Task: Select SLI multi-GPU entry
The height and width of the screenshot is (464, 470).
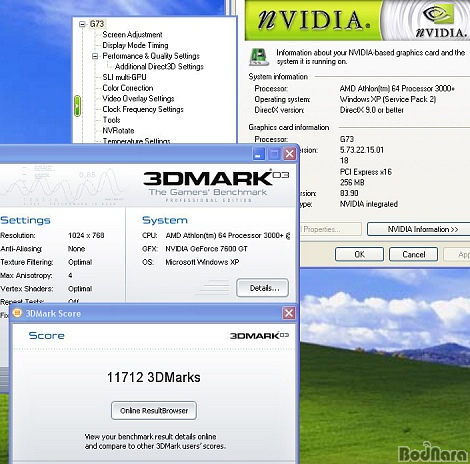Action: 124,77
